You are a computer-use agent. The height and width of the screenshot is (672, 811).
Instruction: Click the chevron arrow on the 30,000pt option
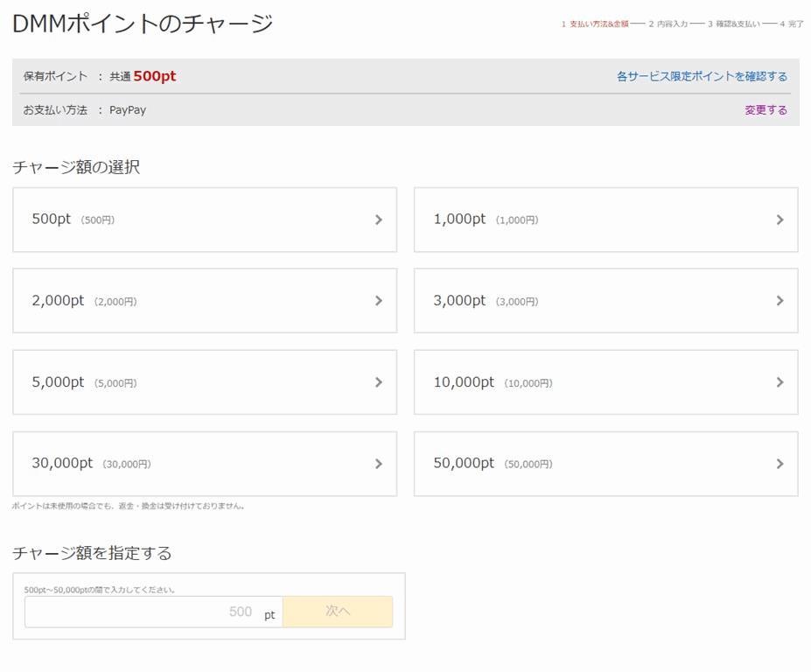click(378, 464)
